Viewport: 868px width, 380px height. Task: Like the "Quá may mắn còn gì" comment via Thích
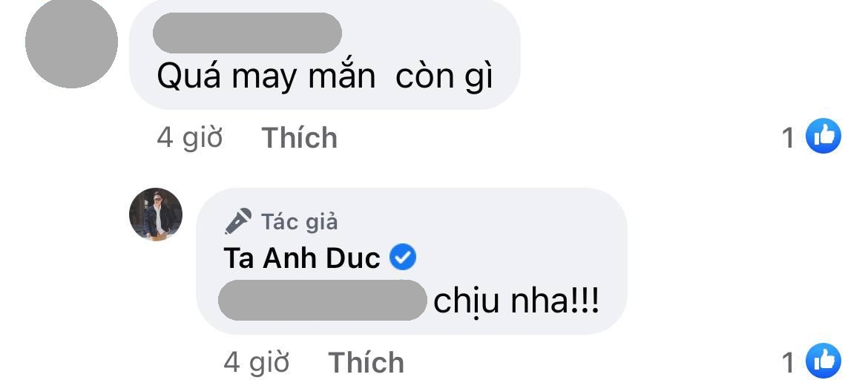pos(299,137)
